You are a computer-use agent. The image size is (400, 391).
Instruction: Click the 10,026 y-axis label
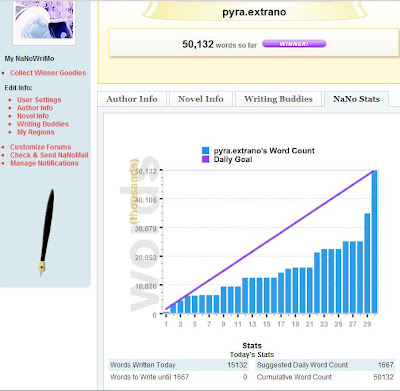click(145, 286)
